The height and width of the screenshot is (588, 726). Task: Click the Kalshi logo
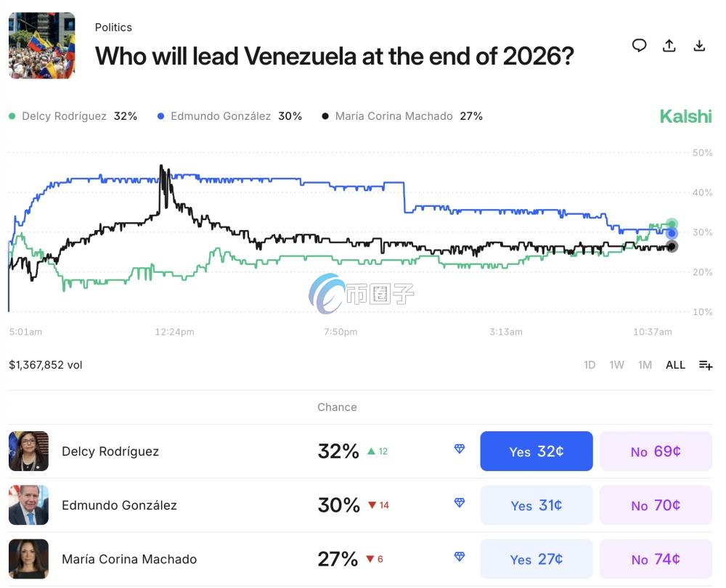pos(685,116)
